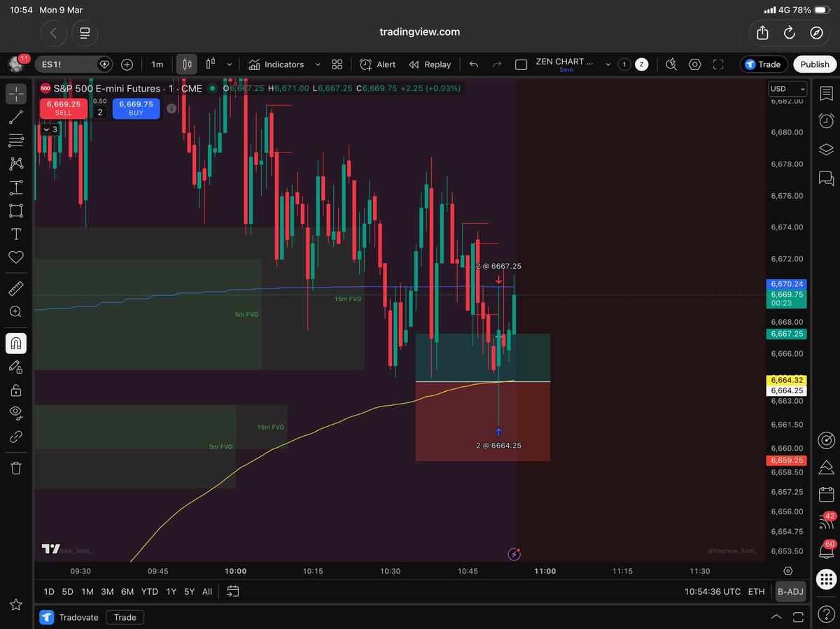Undo the last chart action
Screen dimensions: 840x629
tap(474, 64)
